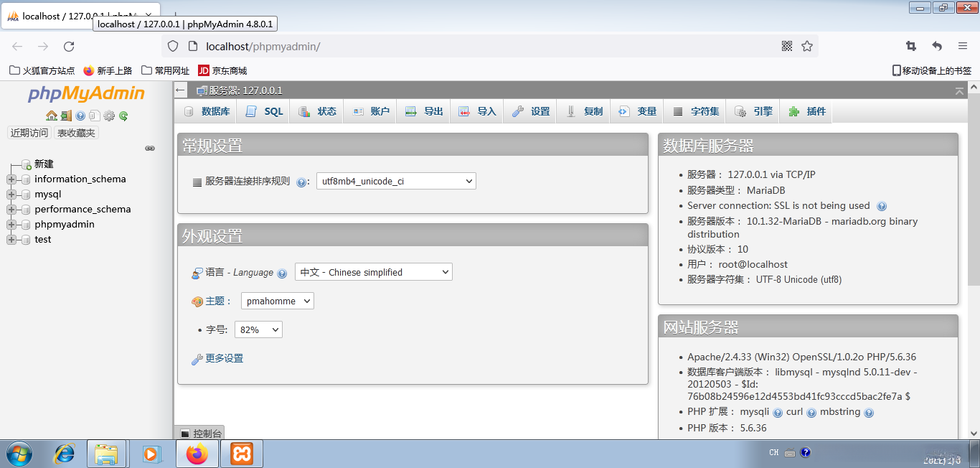Click the new database cylinder icon beside 新建
This screenshot has width=980, height=468.
pyautogui.click(x=27, y=164)
